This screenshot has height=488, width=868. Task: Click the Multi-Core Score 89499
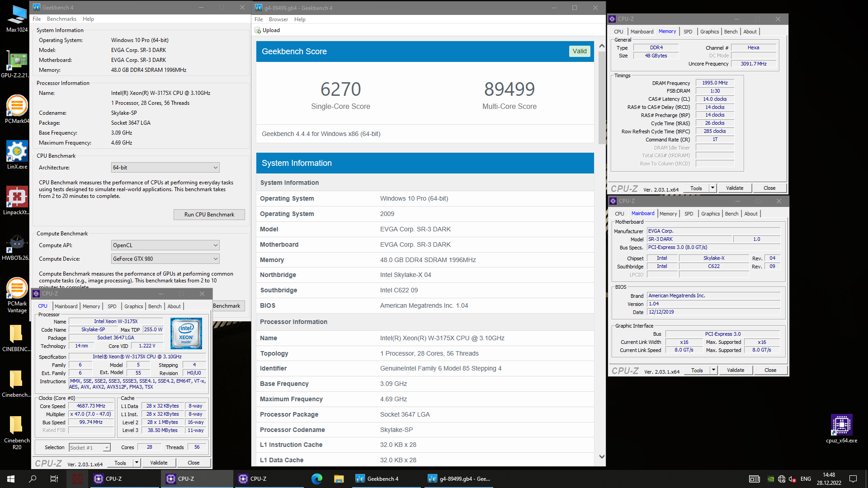click(509, 89)
